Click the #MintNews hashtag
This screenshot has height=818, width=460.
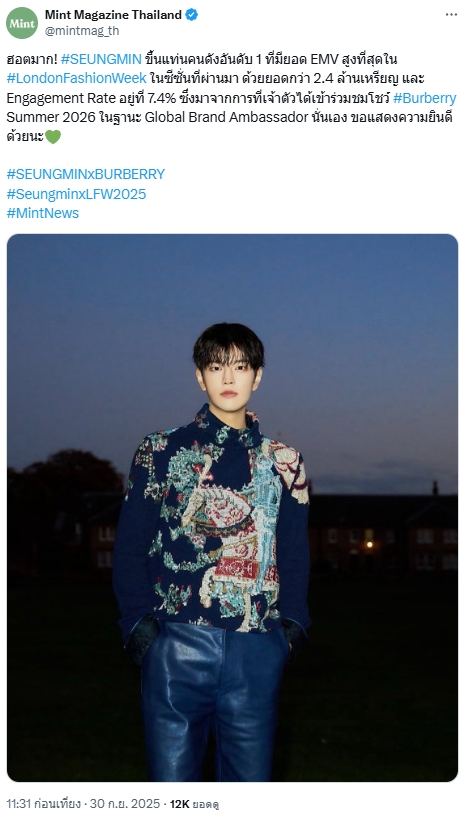click(43, 213)
